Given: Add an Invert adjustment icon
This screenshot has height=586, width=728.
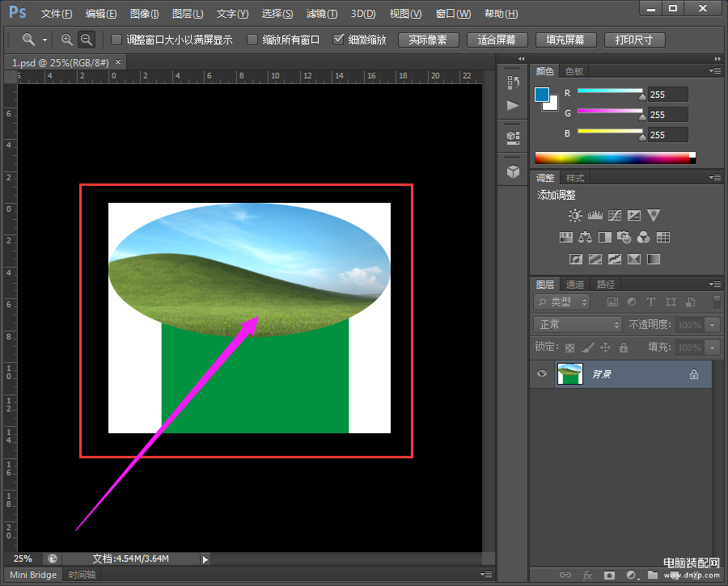Looking at the screenshot, I should (x=576, y=259).
